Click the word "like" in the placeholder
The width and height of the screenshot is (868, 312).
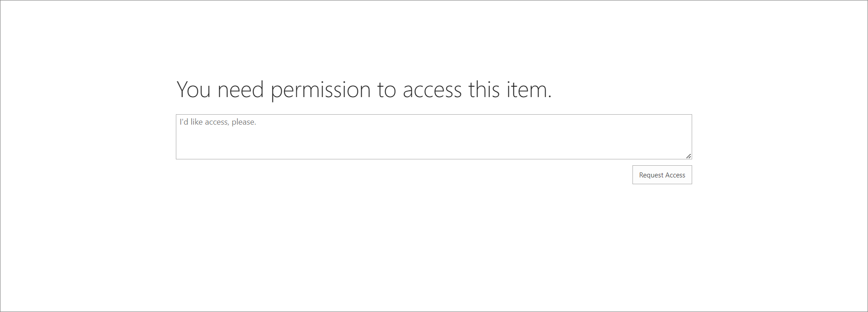pyautogui.click(x=197, y=122)
